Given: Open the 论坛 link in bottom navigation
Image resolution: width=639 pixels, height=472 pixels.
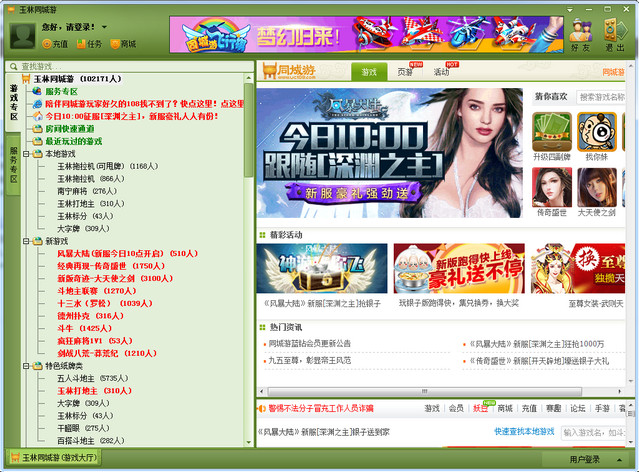Looking at the screenshot, I should 577,408.
